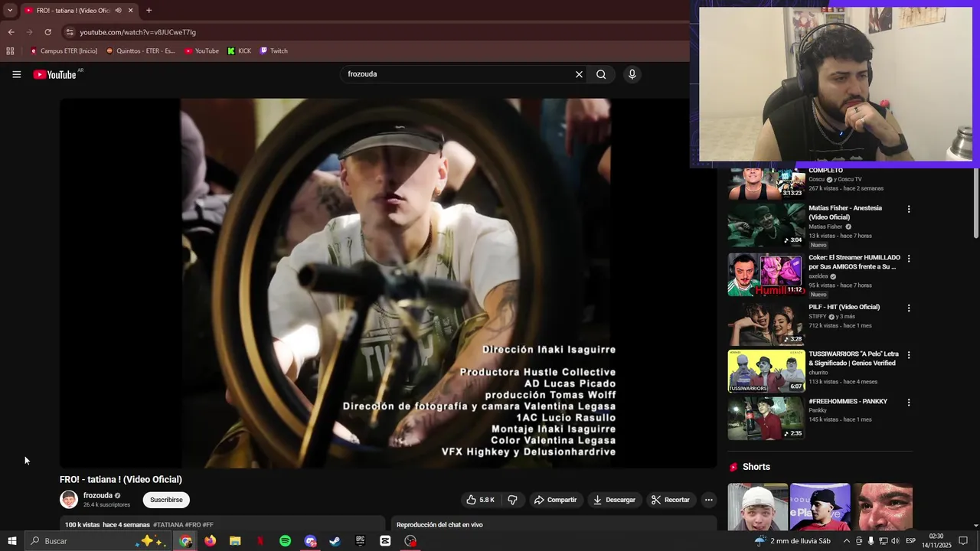The width and height of the screenshot is (980, 551).
Task: Dislike the FRO! tatiana video
Action: click(x=512, y=500)
